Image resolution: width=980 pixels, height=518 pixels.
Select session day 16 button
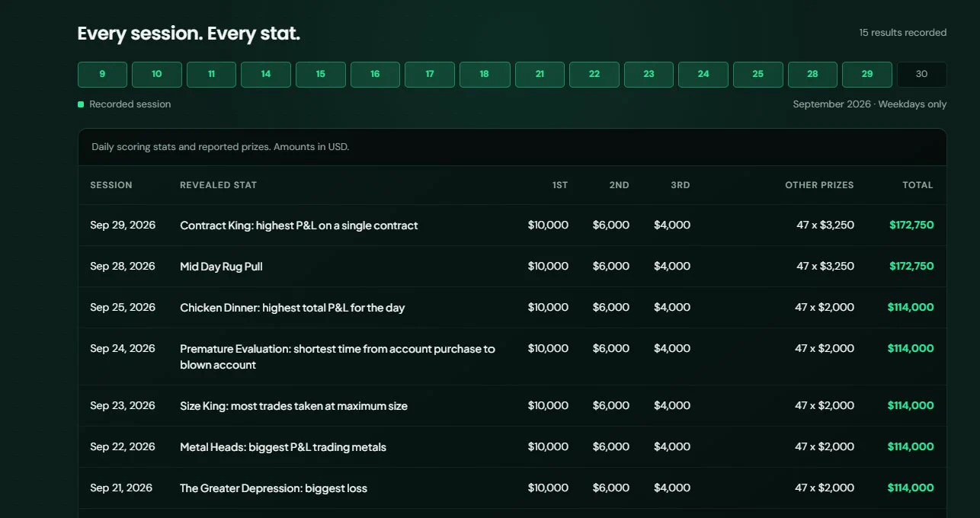click(375, 75)
